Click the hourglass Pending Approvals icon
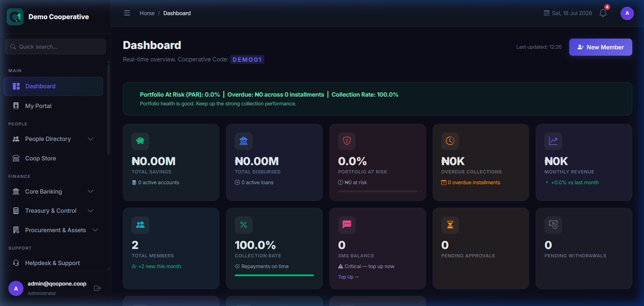Image resolution: width=644 pixels, height=306 pixels. point(450,225)
